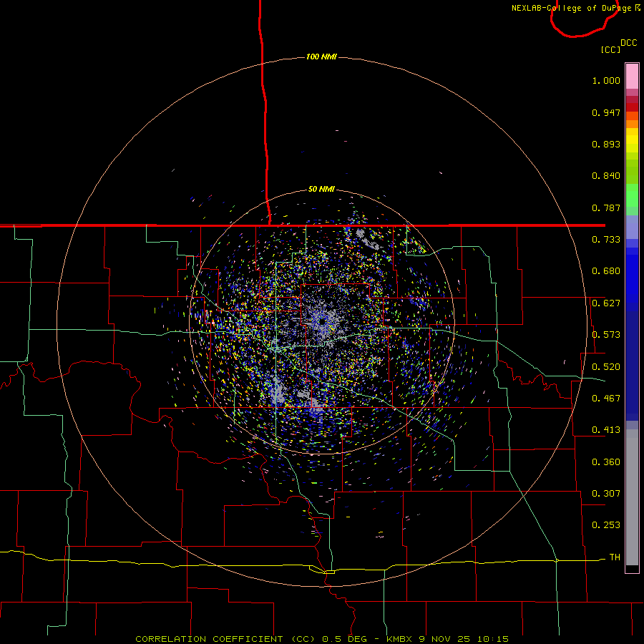
Task: Click the KMBX radar site identifier
Action: point(399,639)
